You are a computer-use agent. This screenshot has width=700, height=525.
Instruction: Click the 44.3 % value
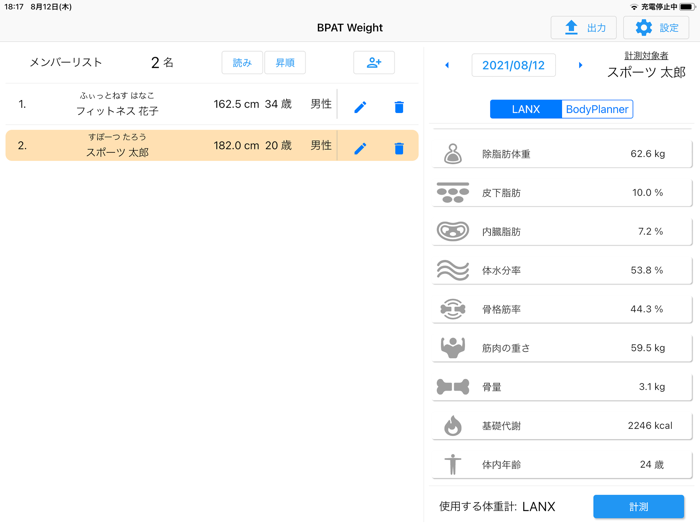click(647, 309)
